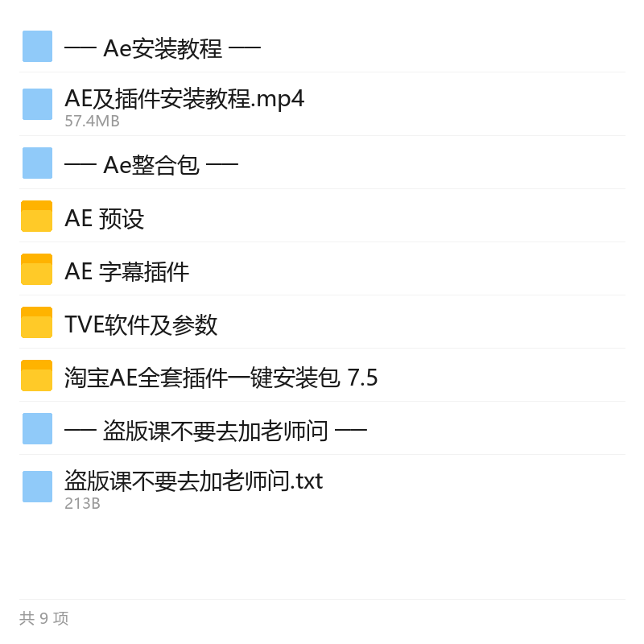Viewport: 644px width, 644px height.
Task: Select the 盗版课不要去加老师问 divider title text
Action: tap(216, 431)
